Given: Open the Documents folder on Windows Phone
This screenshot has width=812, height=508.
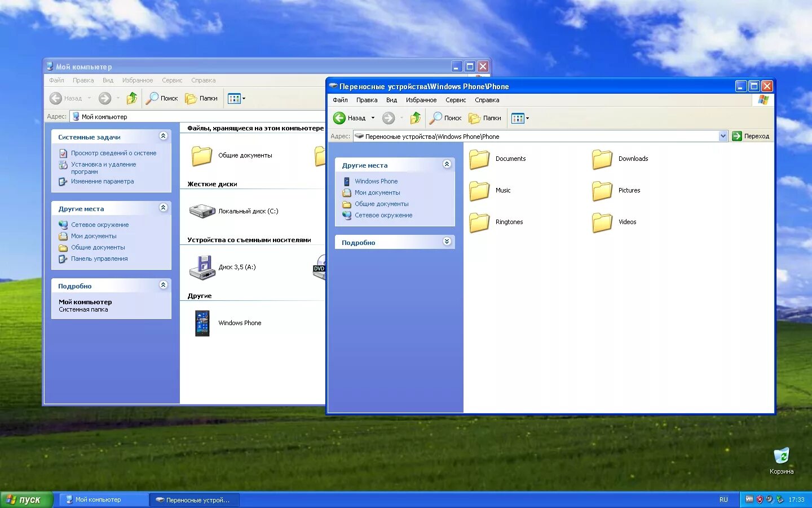Looking at the screenshot, I should coord(480,159).
